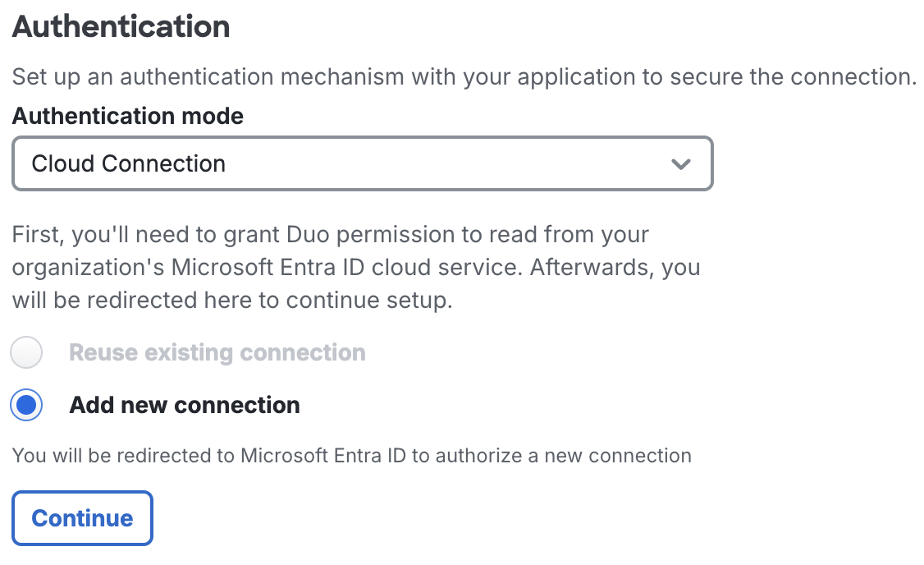Viewport: 924px width, 565px height.
Task: Click the expander arrow inside the Cloud Connection field
Action: [x=680, y=164]
